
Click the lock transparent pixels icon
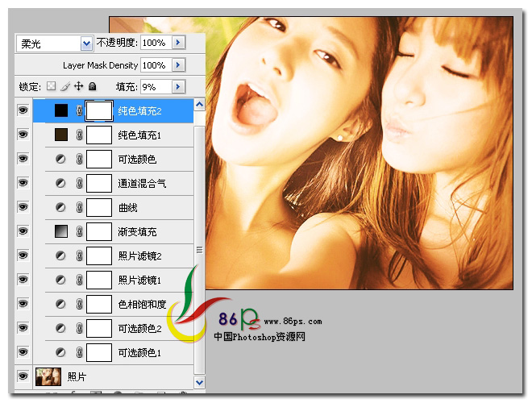click(52, 86)
